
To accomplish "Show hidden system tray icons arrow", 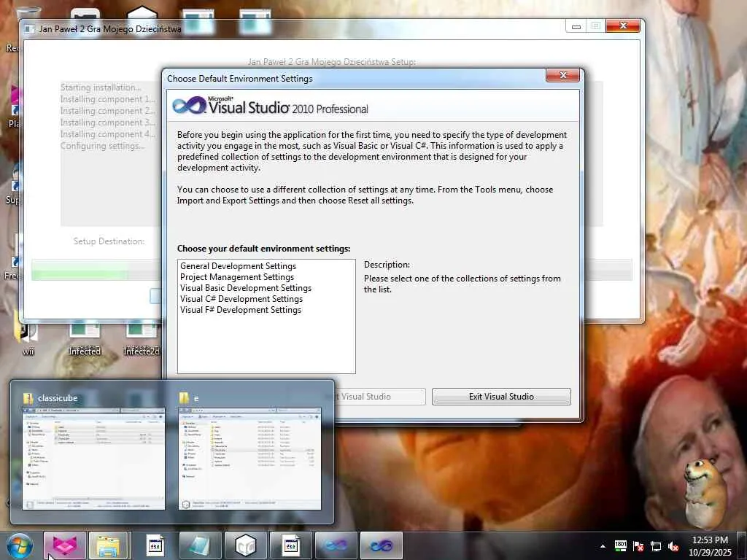I will coord(603,546).
